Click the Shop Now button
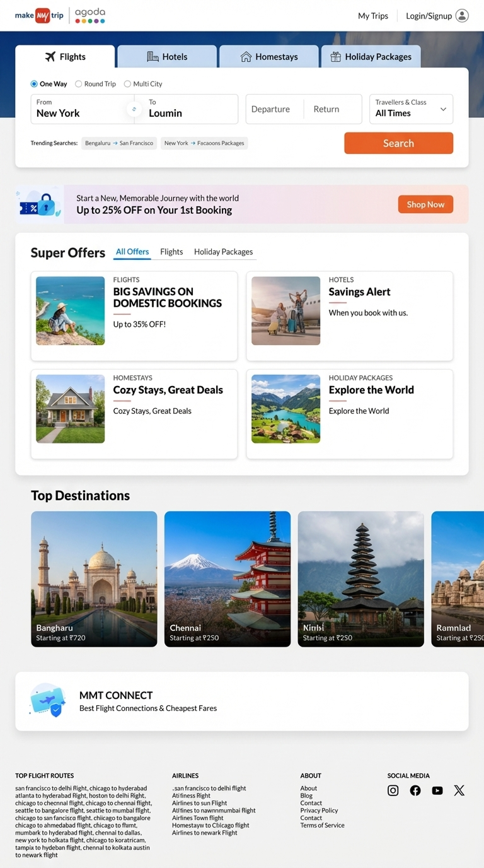 425,204
